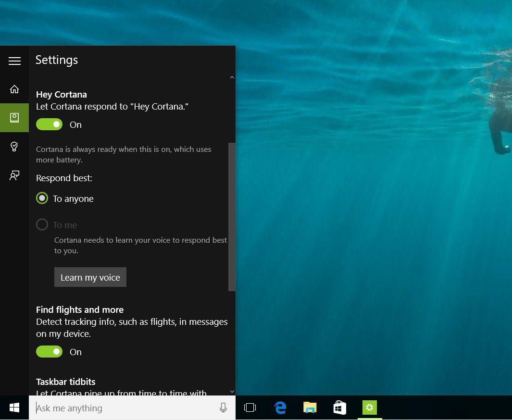
Task: Open the Store from taskbar
Action: point(339,408)
